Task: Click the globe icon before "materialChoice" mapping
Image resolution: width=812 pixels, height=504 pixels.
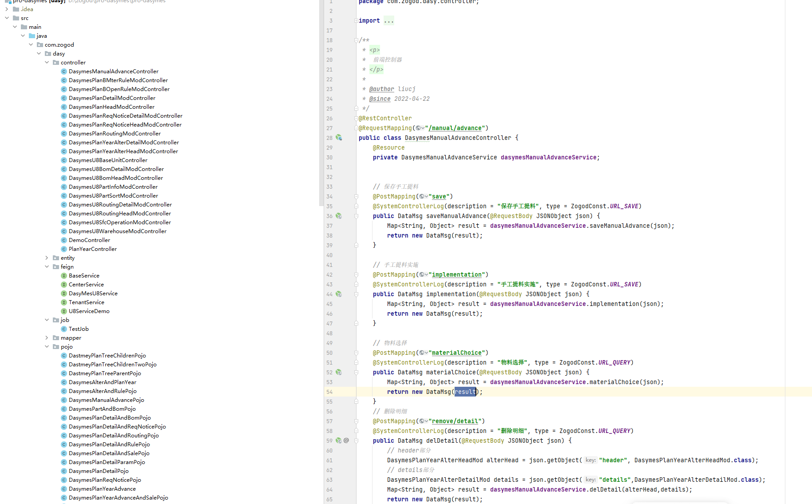Action: pos(422,353)
